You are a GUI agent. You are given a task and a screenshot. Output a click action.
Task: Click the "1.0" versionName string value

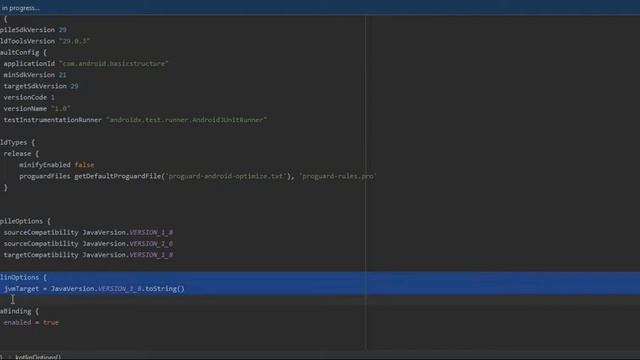61,109
